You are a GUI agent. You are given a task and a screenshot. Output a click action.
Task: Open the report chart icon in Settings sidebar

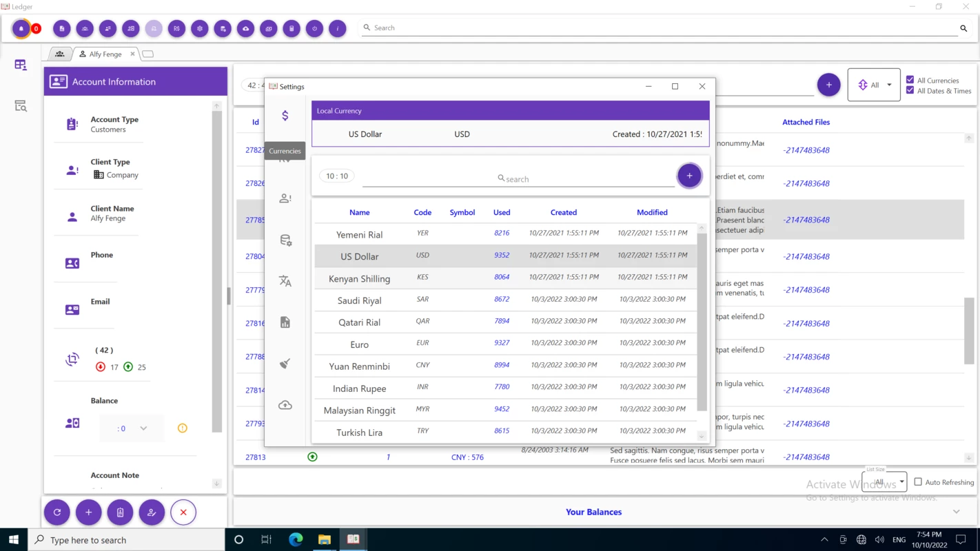(285, 322)
